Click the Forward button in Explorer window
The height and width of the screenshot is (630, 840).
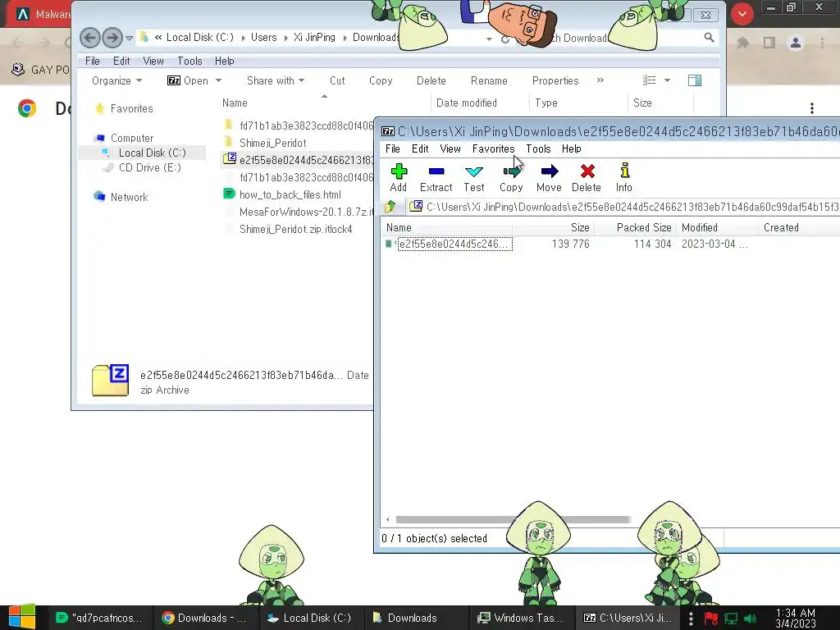(112, 38)
